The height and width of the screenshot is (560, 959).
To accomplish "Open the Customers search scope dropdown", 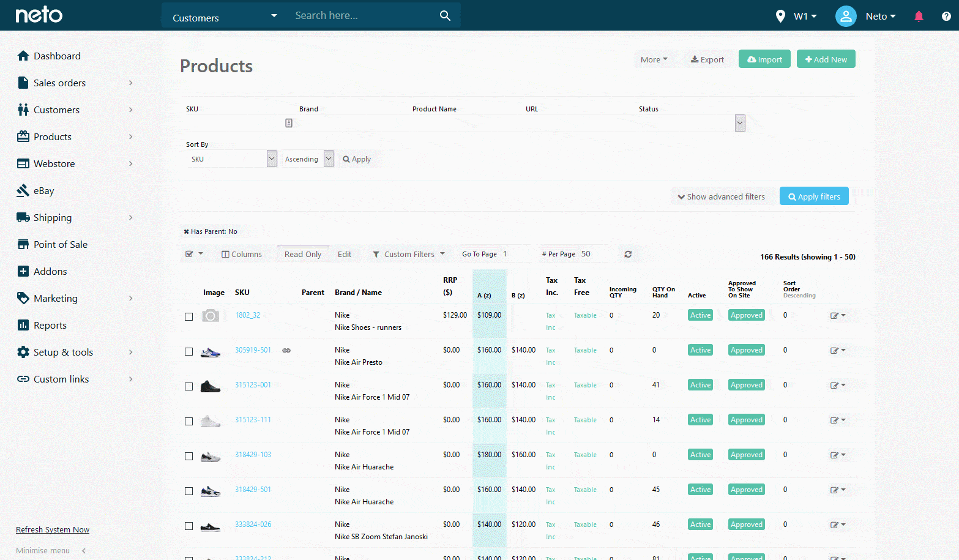I will (224, 17).
